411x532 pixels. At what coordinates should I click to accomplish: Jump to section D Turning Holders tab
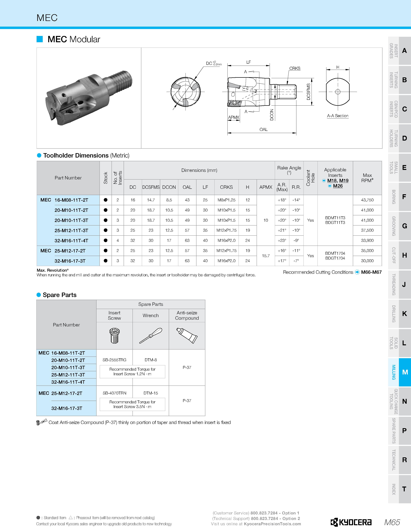[x=400, y=138]
